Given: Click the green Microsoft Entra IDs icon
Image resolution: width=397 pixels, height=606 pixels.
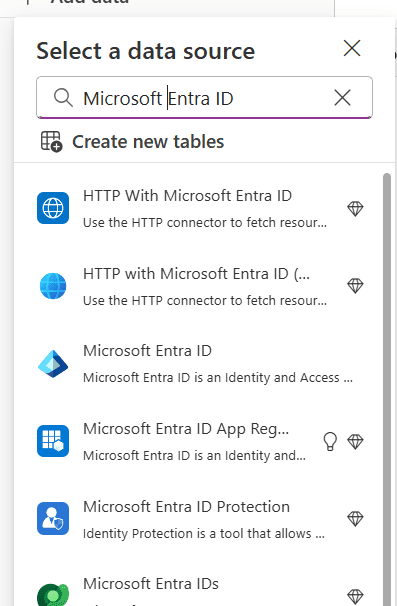Looking at the screenshot, I should [53, 594].
